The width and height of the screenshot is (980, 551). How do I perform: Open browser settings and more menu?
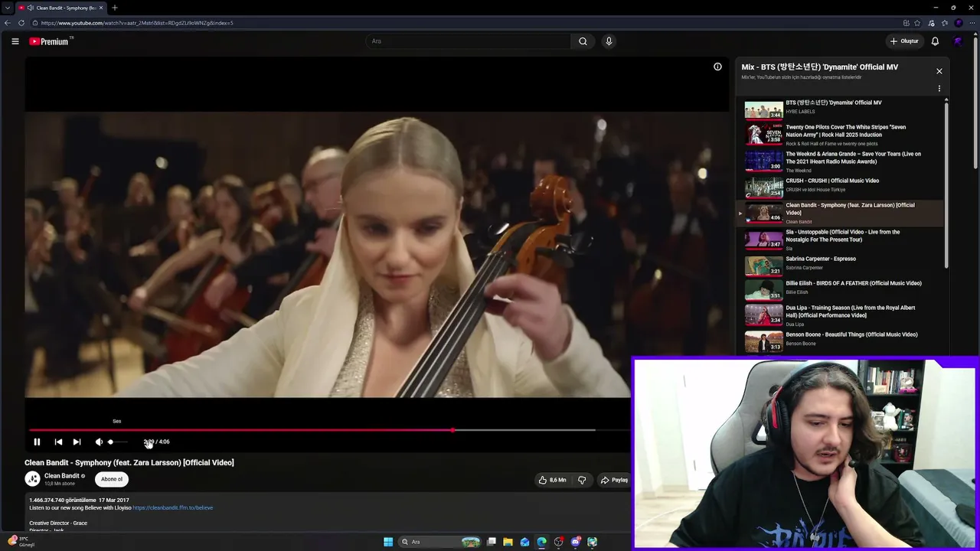pos(972,23)
